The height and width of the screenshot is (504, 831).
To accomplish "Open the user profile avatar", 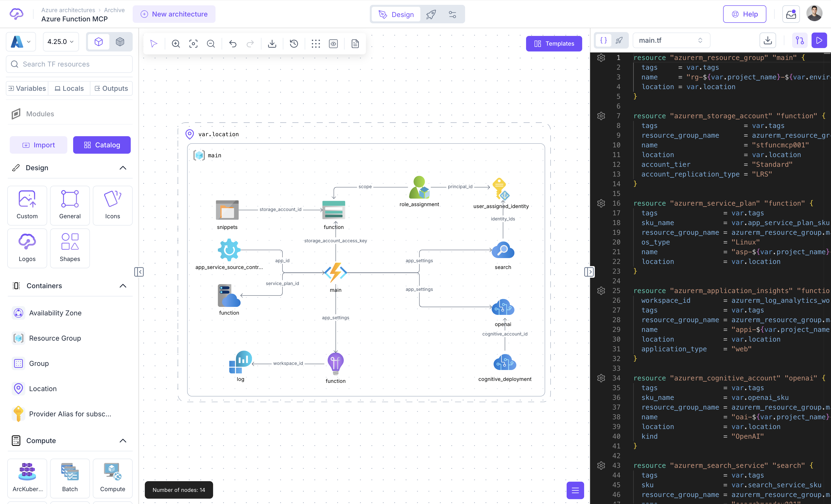I will pyautogui.click(x=814, y=14).
